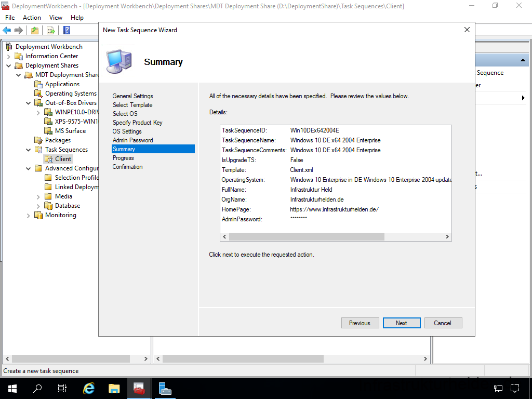Select the OS Settings wizard step
The height and width of the screenshot is (399, 532).
(127, 131)
